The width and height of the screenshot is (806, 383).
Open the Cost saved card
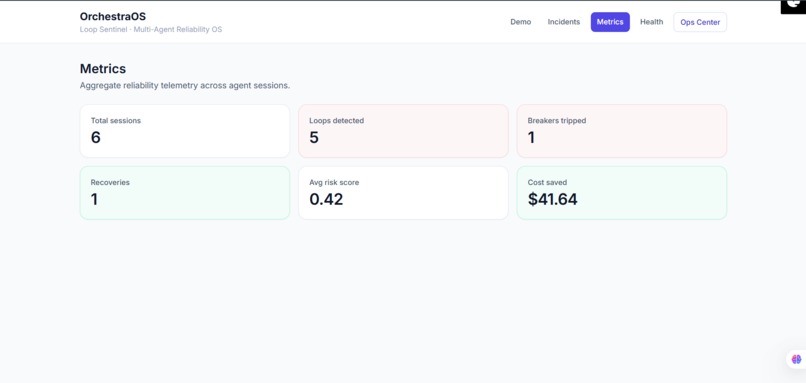[x=621, y=193]
